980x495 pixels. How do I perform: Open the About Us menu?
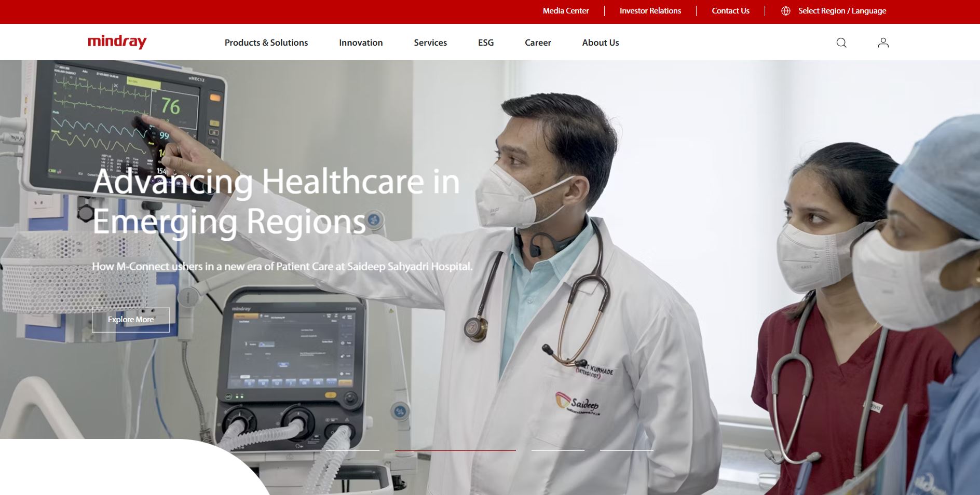[601, 43]
